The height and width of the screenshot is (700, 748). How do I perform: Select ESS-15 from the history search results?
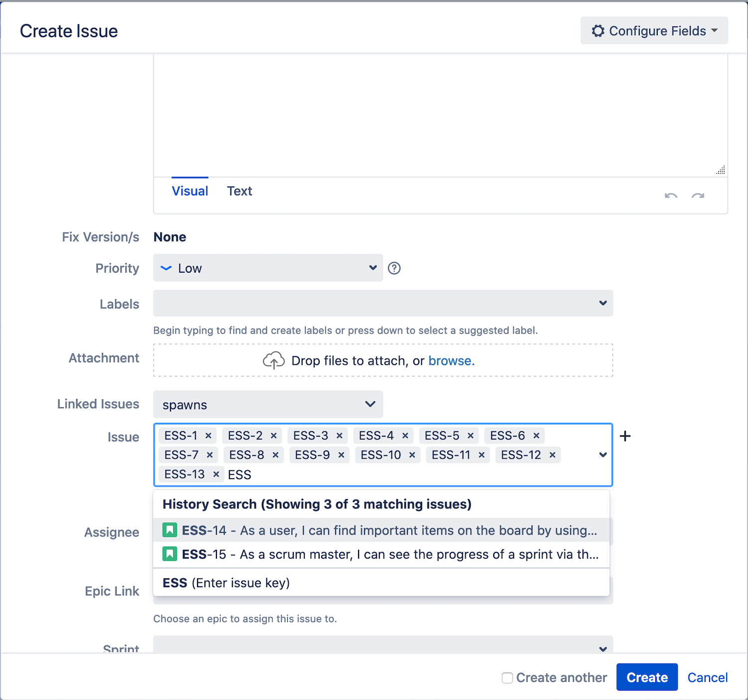[381, 554]
